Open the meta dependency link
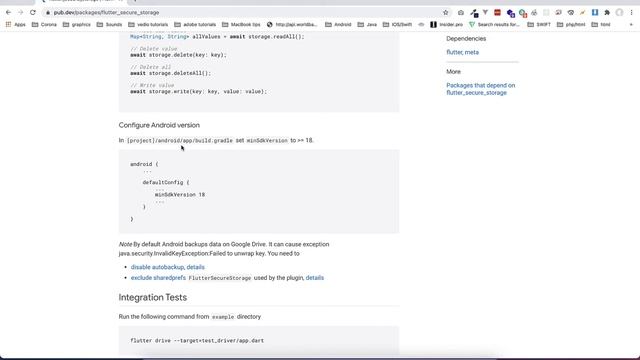Image resolution: width=640 pixels, height=360 pixels. (x=471, y=52)
